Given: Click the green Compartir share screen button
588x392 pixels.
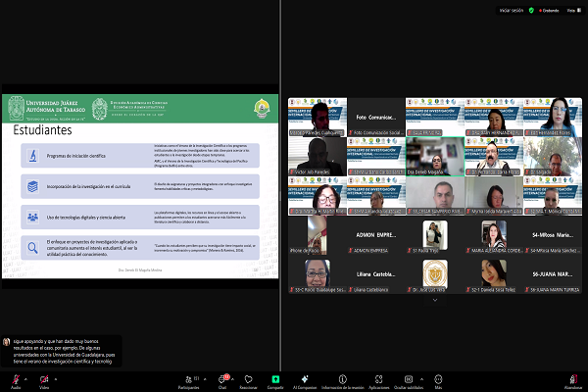Looking at the screenshot, I should click(x=275, y=379).
